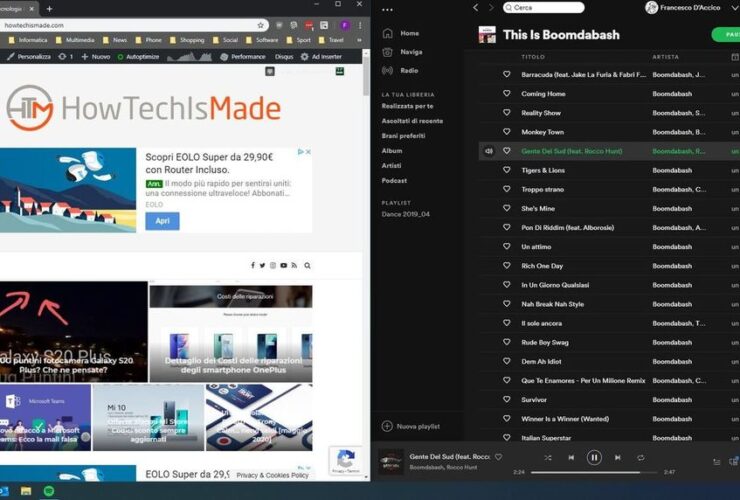Pause playback in Spotify player bar

[x=594, y=458]
